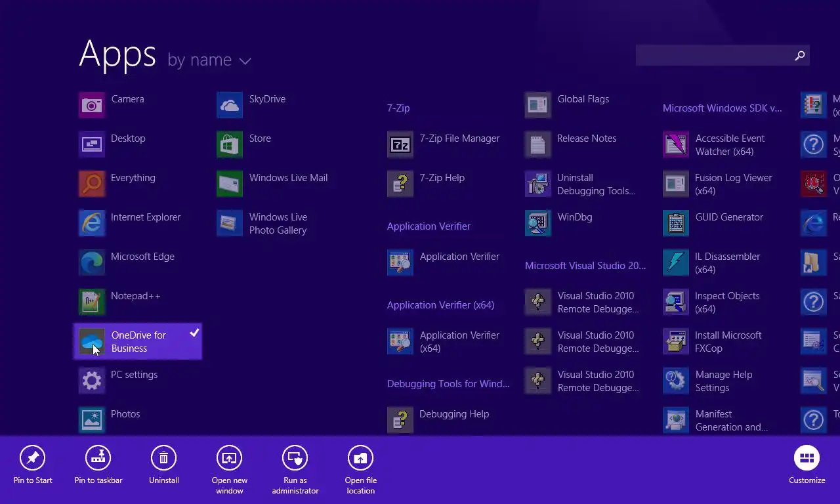Viewport: 840px width, 504px height.
Task: Open the Debugging Help icon
Action: 400,420
